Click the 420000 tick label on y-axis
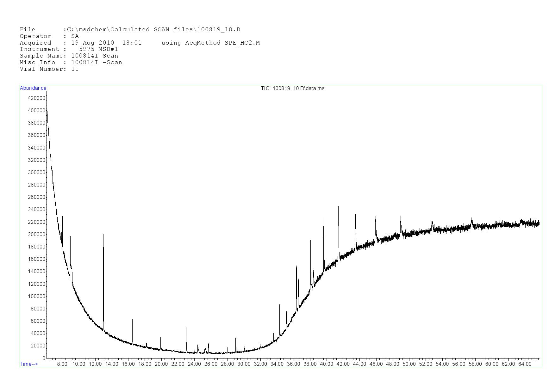This screenshot has width=555, height=392. pos(36,98)
